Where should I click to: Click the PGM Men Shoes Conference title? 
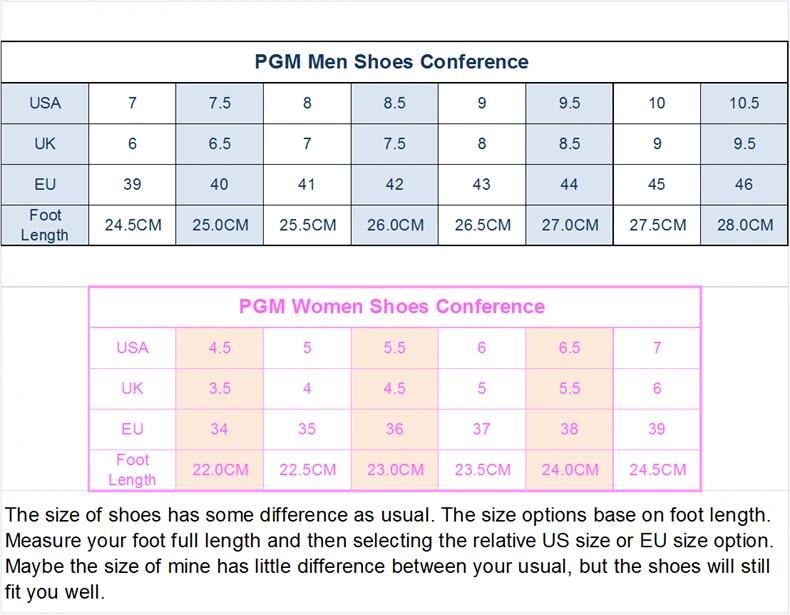coord(391,61)
